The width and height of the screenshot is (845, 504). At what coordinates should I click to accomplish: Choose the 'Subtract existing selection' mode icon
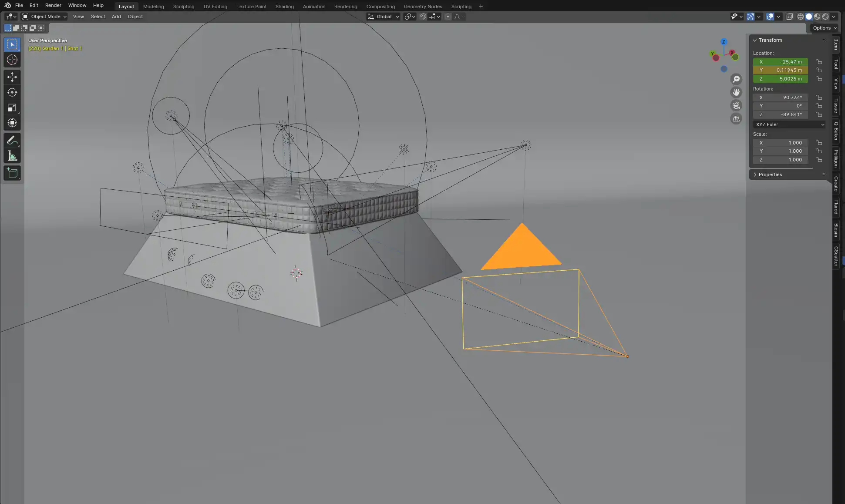24,28
